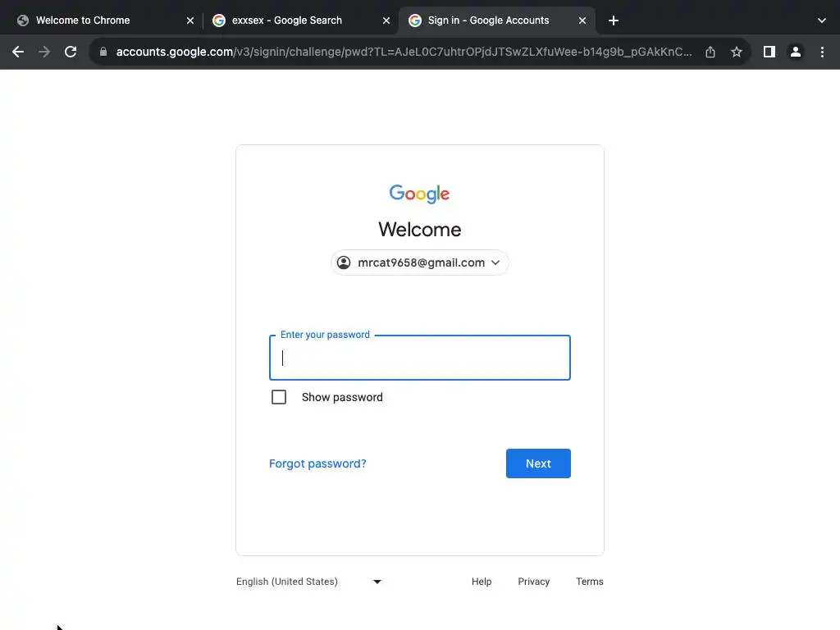The image size is (840, 630).
Task: Click the browser back arrow
Action: 18,52
